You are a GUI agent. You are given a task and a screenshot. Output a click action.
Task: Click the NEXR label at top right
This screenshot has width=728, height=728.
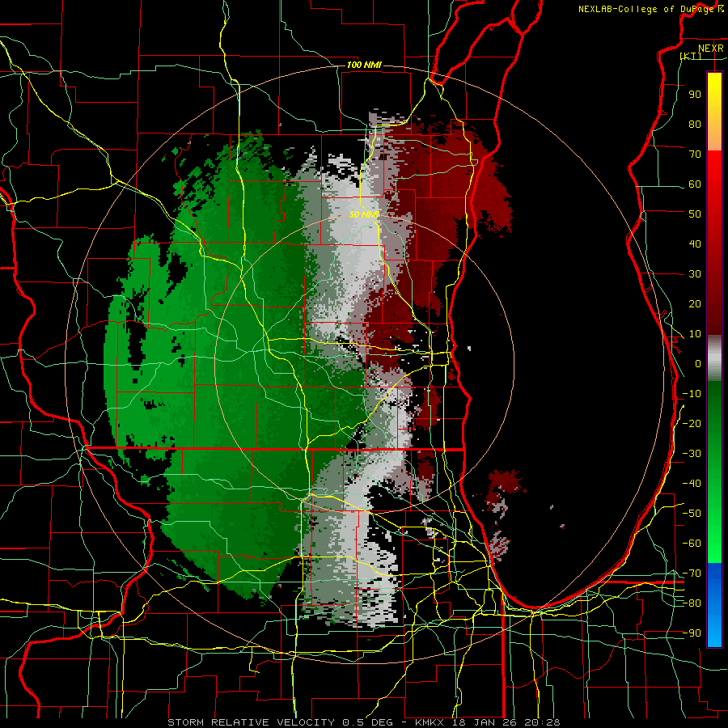[x=710, y=49]
